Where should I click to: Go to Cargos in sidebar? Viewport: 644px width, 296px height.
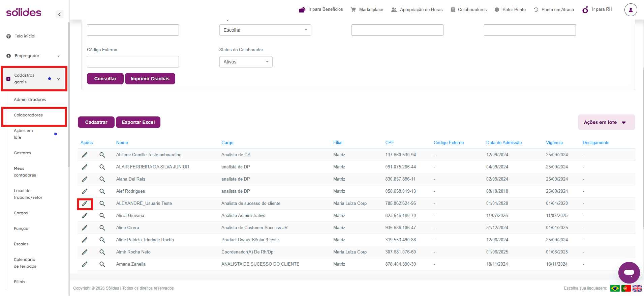coord(21,213)
